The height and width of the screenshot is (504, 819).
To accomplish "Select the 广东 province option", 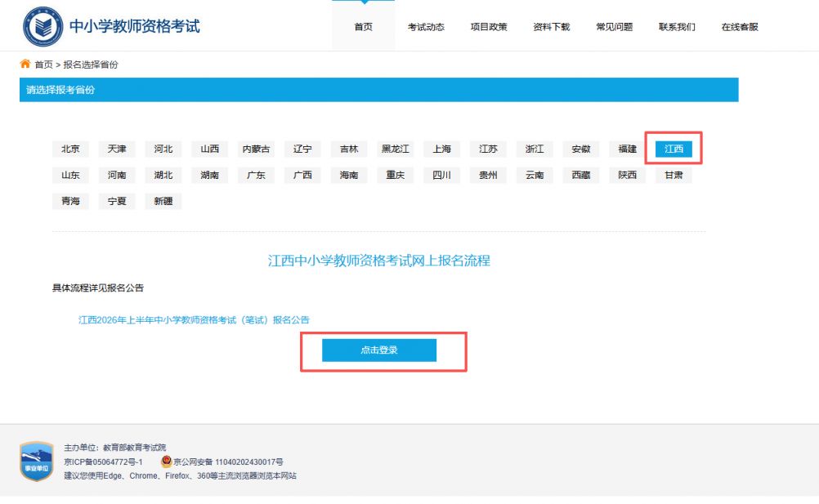I will tap(256, 175).
